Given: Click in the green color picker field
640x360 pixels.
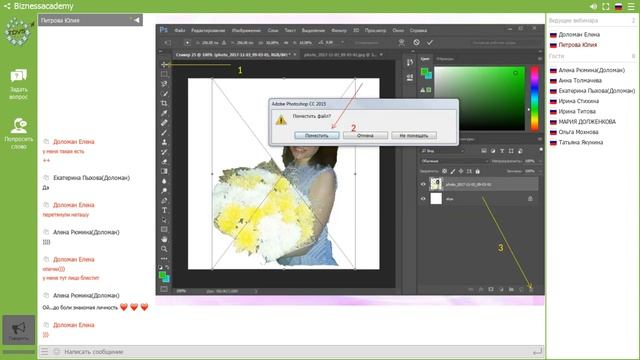Looking at the screenshot, I should [479, 98].
